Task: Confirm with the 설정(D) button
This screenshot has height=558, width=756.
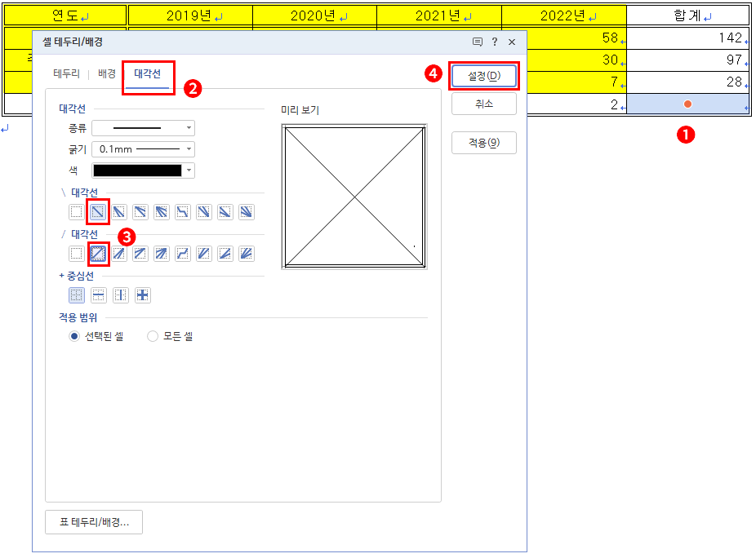Action: (484, 76)
